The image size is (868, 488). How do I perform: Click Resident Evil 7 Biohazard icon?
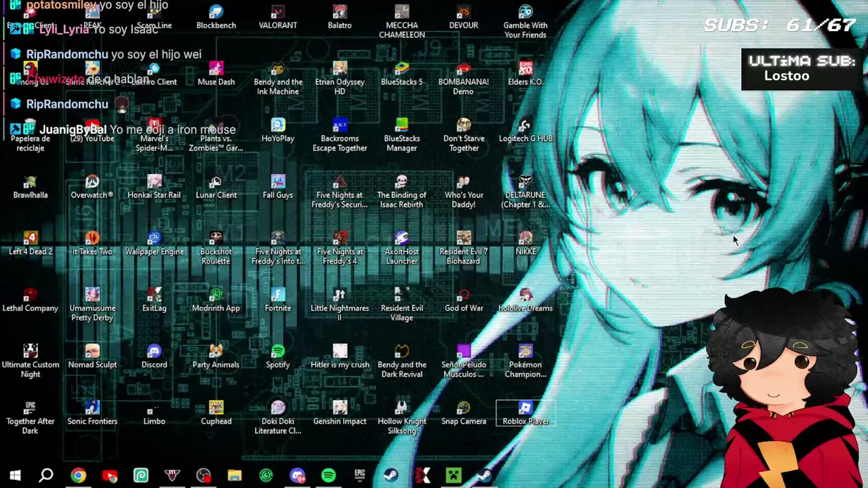(x=464, y=248)
